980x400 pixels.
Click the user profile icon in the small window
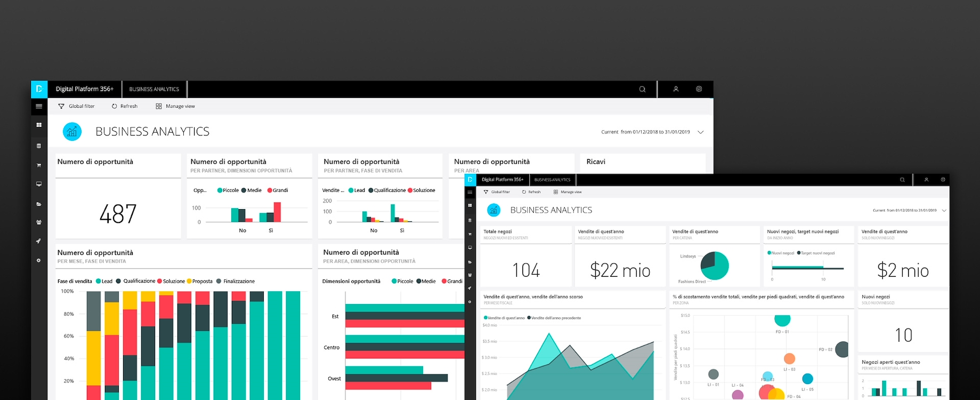click(926, 180)
